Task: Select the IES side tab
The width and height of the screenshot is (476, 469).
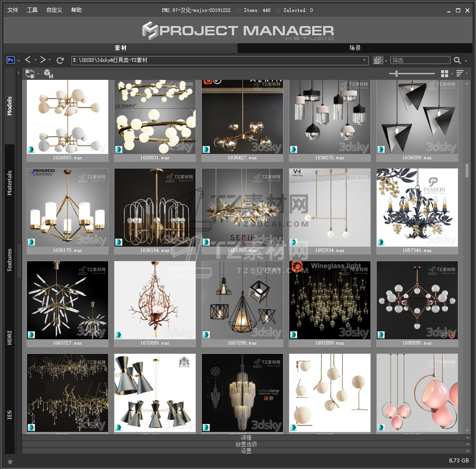Action: [10, 415]
